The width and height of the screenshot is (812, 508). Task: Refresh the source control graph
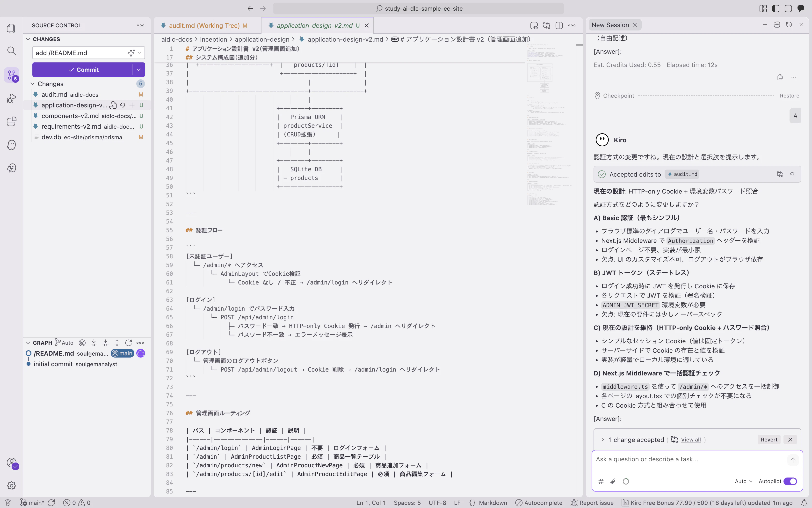(129, 343)
